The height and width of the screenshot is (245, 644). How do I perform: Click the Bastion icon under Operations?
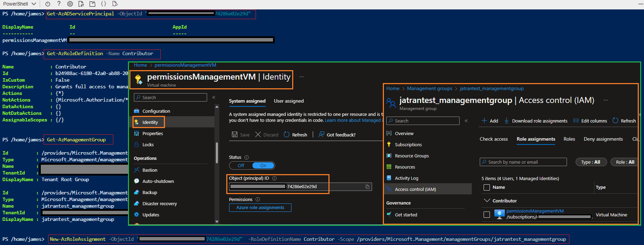(137, 170)
